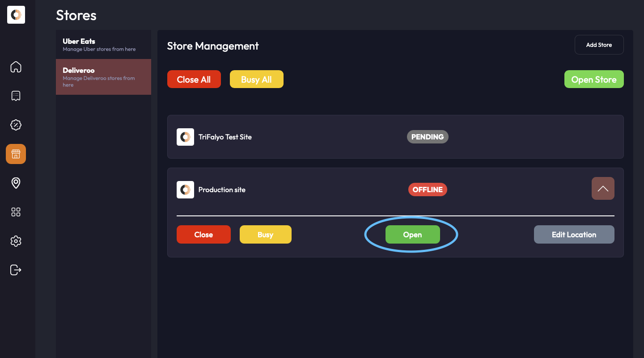Viewport: 644px width, 358px height.
Task: Click the Store Management heading
Action: click(x=213, y=46)
